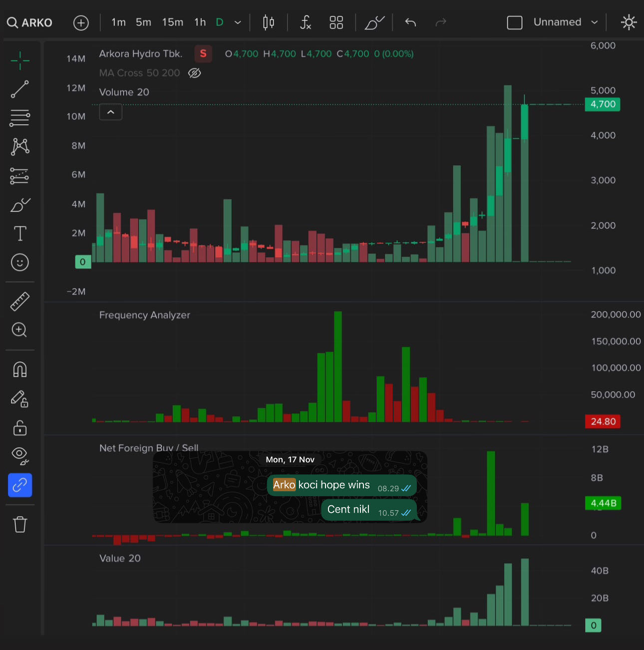This screenshot has width=644, height=650.
Task: Click the 4,700 current price label
Action: tap(603, 104)
